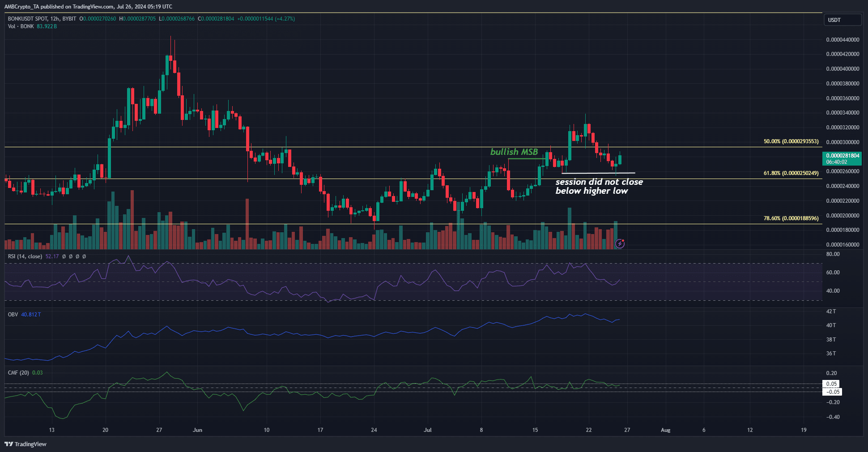
Task: Click the BONKUSDT SPOT symbol title
Action: (x=28, y=19)
